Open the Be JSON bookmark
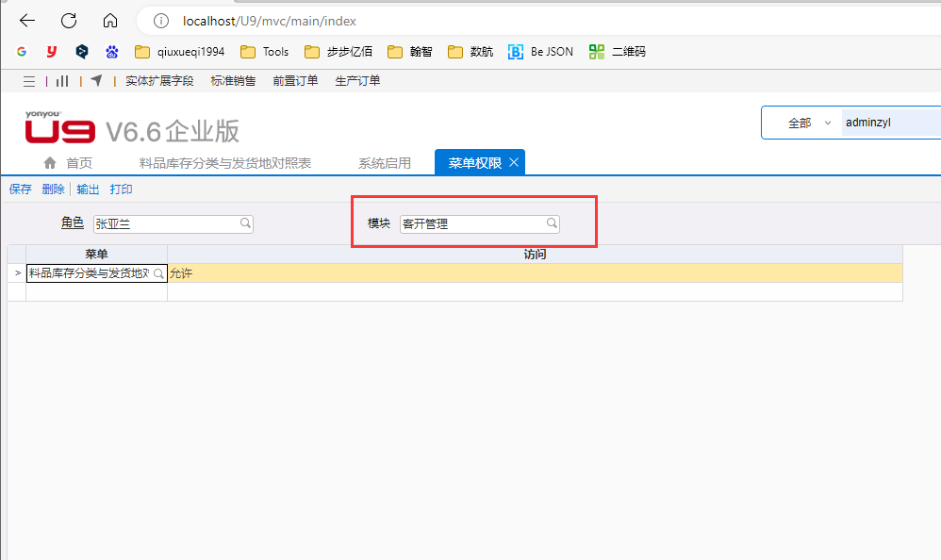This screenshot has width=941, height=560. 540,52
